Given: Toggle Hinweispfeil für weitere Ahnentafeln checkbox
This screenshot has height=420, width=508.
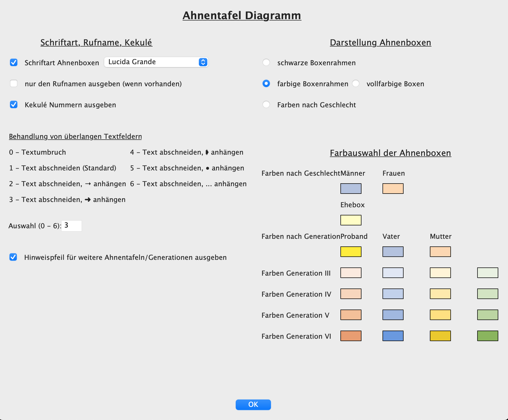Looking at the screenshot, I should click(13, 257).
